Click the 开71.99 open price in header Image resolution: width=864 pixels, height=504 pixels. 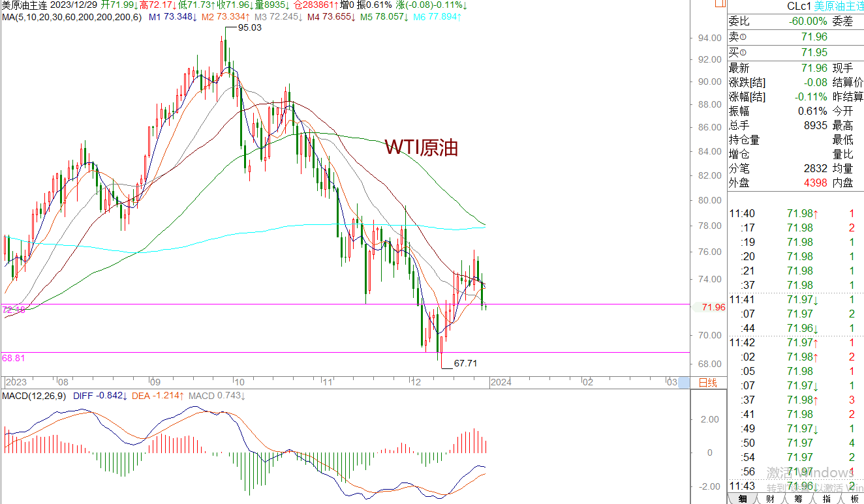119,5
